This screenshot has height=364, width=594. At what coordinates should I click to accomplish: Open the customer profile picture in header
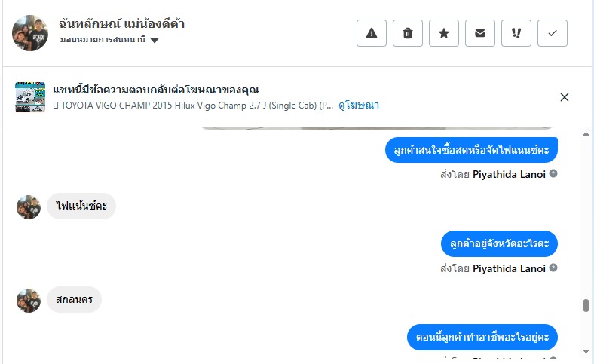(x=30, y=33)
